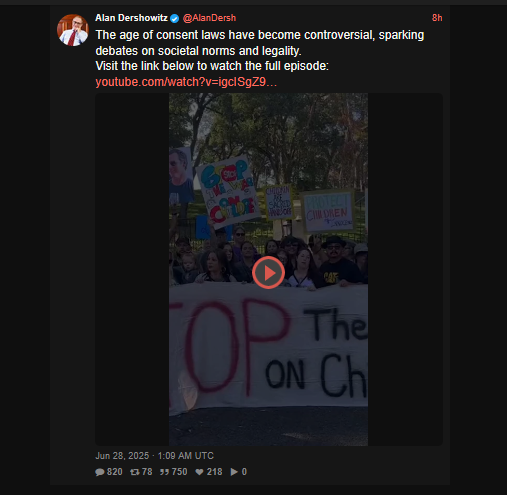Click the Protect Children sign in video
This screenshot has width=507, height=495.
(x=328, y=212)
